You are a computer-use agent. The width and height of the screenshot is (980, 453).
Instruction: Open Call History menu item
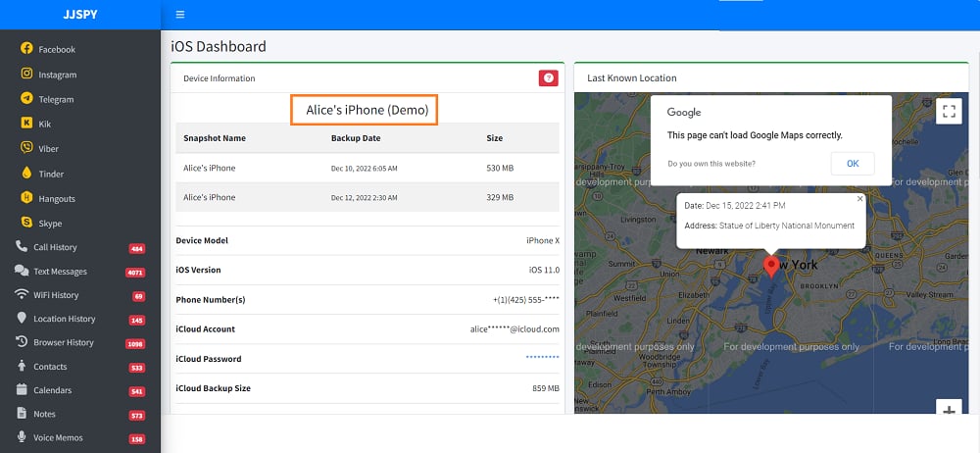pos(55,247)
